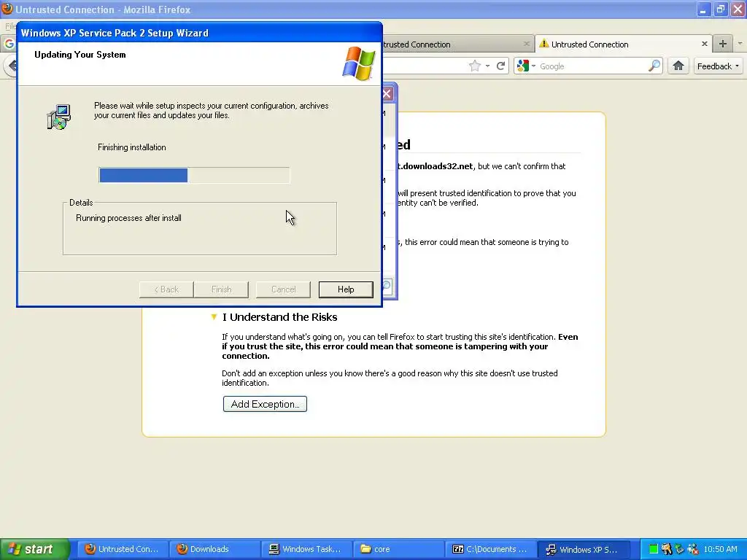Click the setup computer and CD icon
This screenshot has height=560, width=747.
pos(59,117)
